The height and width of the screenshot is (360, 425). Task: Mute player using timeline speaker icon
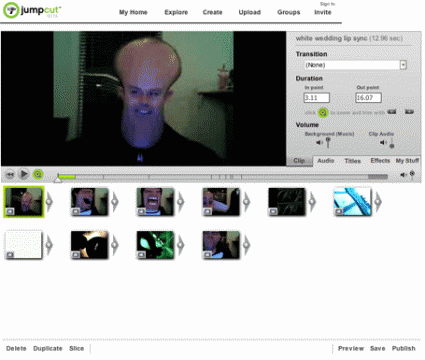(x=403, y=175)
